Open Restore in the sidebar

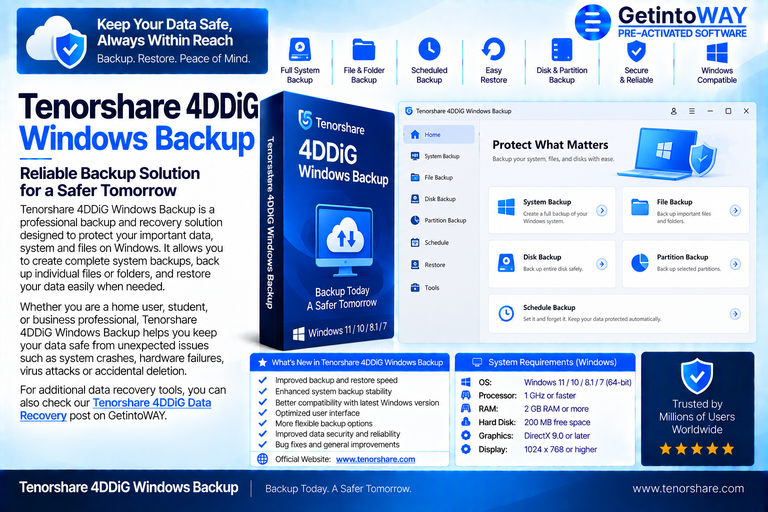click(x=438, y=265)
